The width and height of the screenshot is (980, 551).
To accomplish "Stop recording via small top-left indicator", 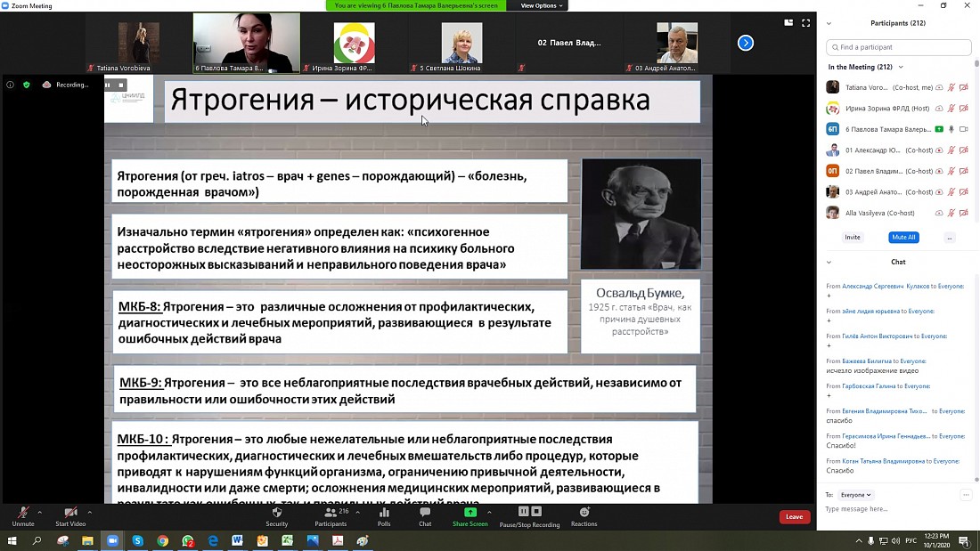I will [121, 85].
